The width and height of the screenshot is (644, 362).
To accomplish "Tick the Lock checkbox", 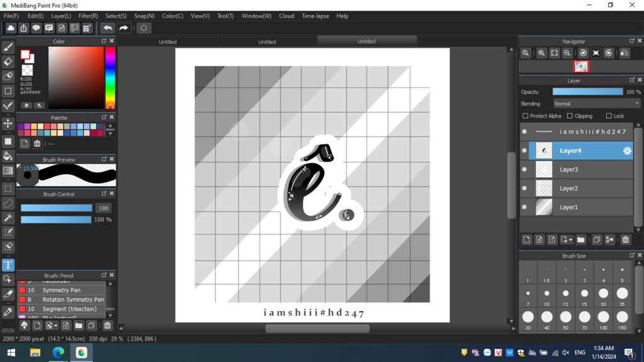I will point(609,116).
